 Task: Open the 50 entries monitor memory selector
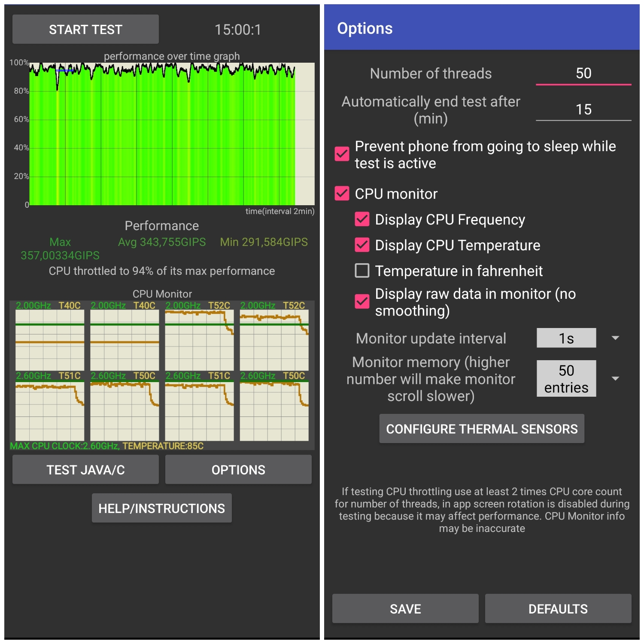coord(566,379)
